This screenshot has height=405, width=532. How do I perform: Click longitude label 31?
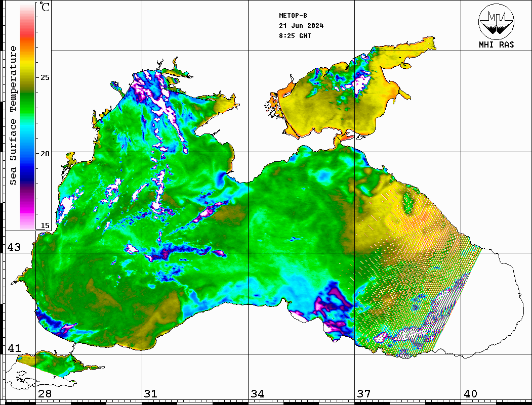point(151,394)
